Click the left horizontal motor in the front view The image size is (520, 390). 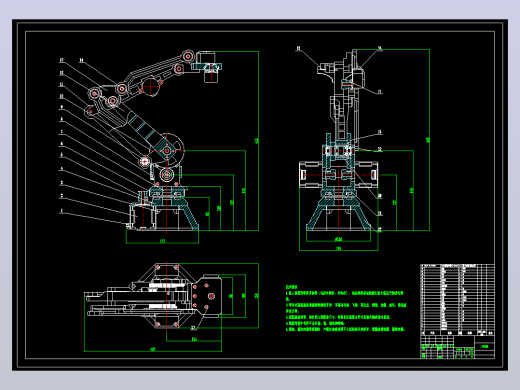pyautogui.click(x=311, y=174)
